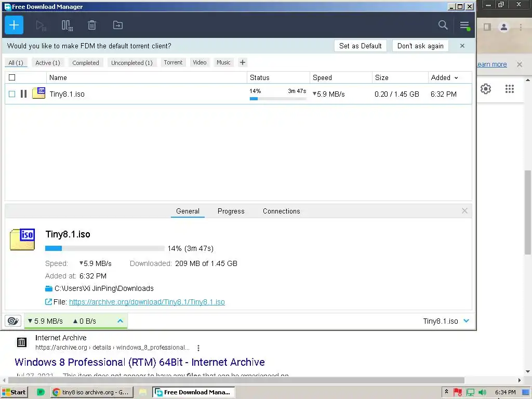Pause the Tiny8.1.iso download
Viewport: 532px width, 399px height.
pyautogui.click(x=23, y=94)
